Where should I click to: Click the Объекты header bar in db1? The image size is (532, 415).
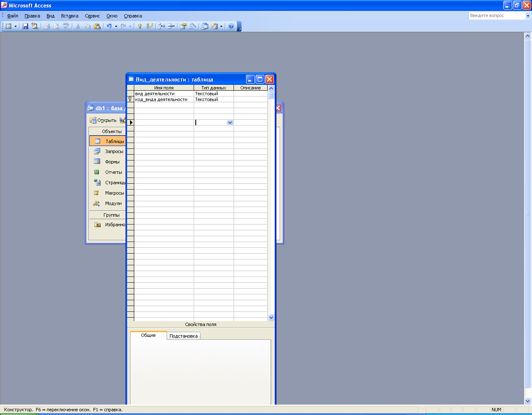108,131
